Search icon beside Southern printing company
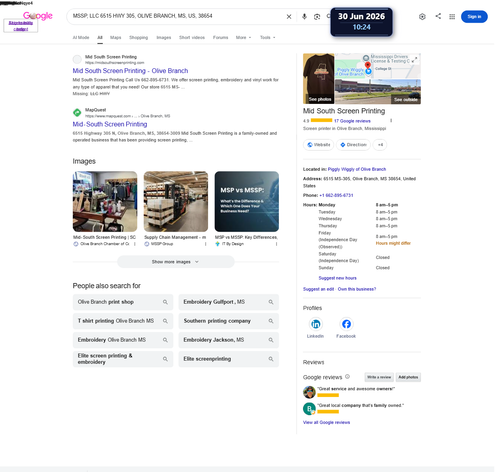Image resolution: width=500 pixels, height=472 pixels. [271, 321]
